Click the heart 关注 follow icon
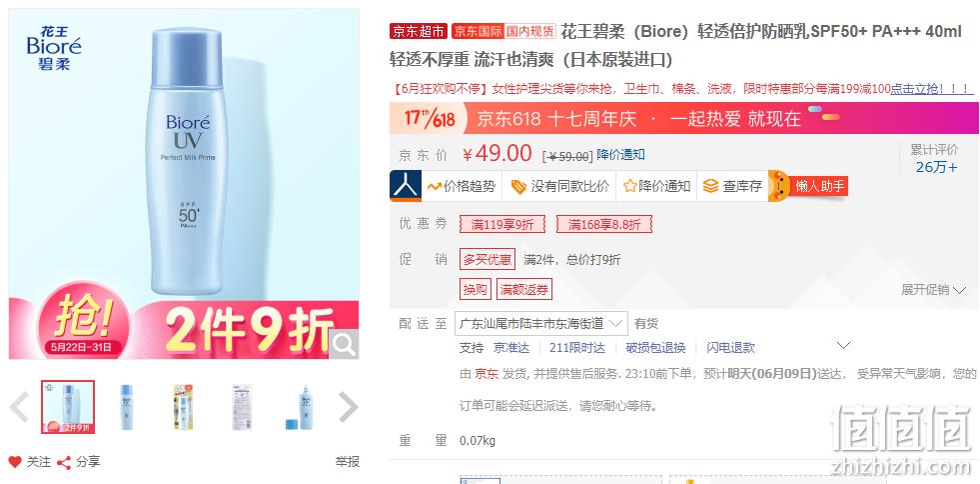The width and height of the screenshot is (980, 484). point(15,462)
